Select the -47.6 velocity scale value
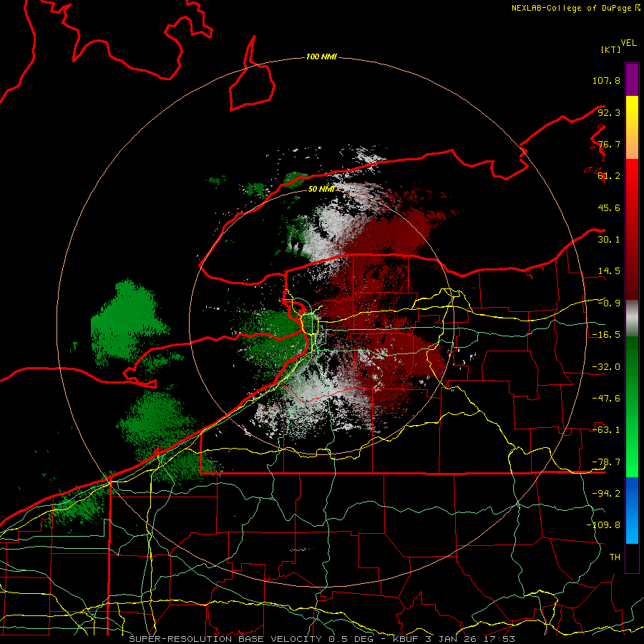The image size is (644, 644). point(606,399)
